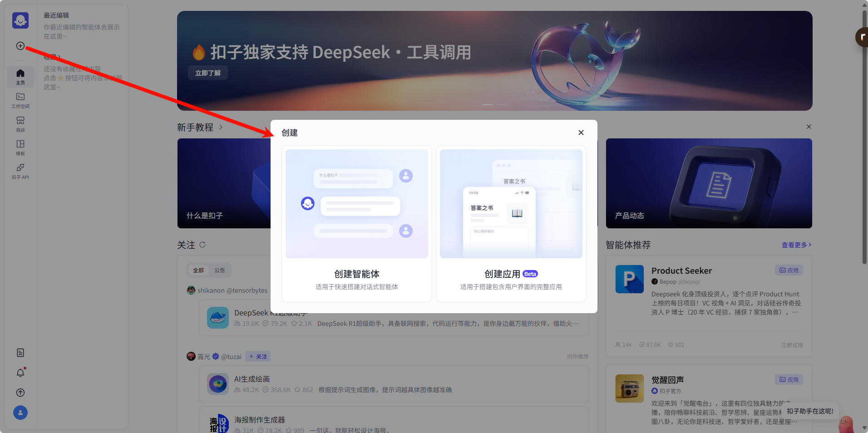The image size is (868, 433).
Task: Click the 海报制作生成器 icon
Action: [218, 423]
